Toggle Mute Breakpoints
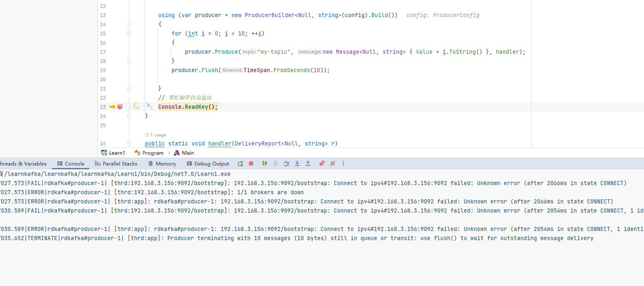644x286 pixels. tap(333, 164)
